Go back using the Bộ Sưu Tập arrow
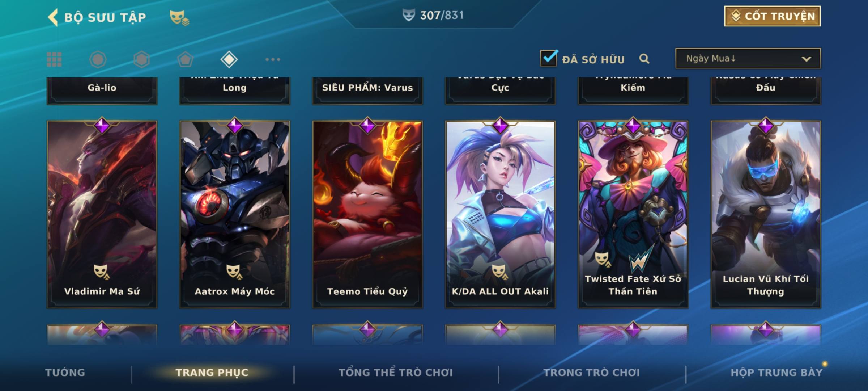The image size is (868, 391). [53, 17]
